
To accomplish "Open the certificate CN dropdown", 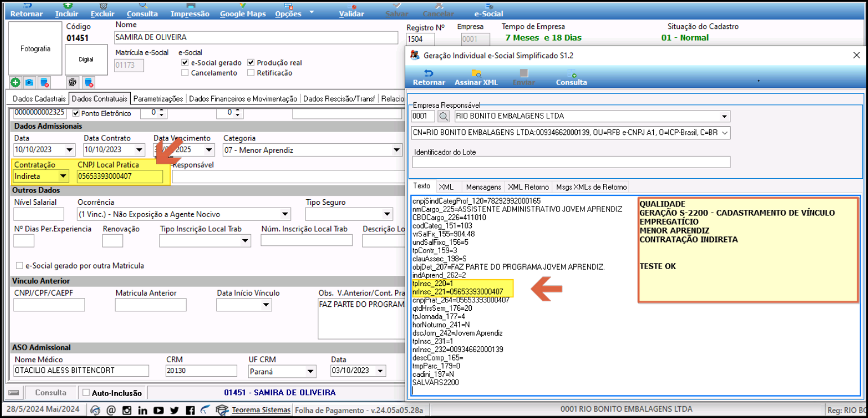I will coord(725,133).
